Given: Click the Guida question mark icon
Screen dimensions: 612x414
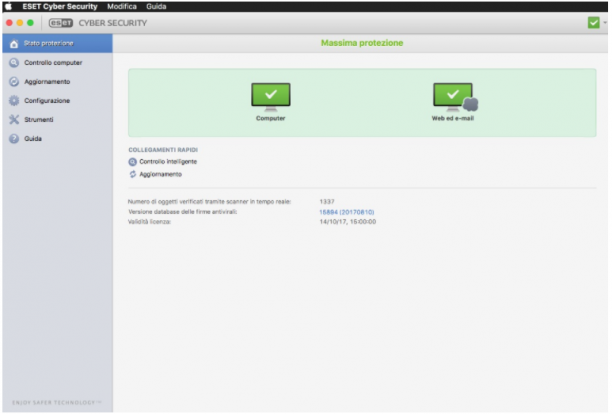Looking at the screenshot, I should pyautogui.click(x=14, y=139).
